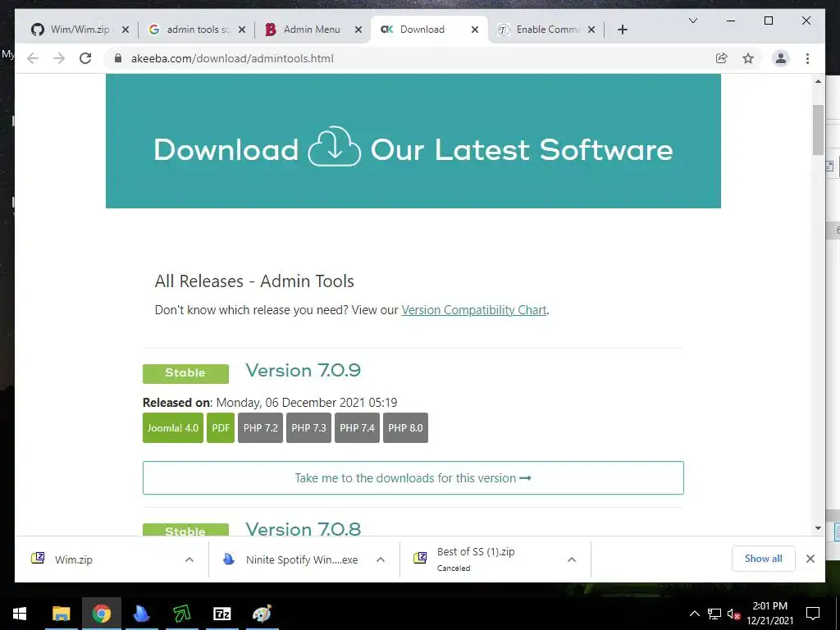840x630 pixels.
Task: Click the page scrollbar up arrow
Action: (818, 81)
